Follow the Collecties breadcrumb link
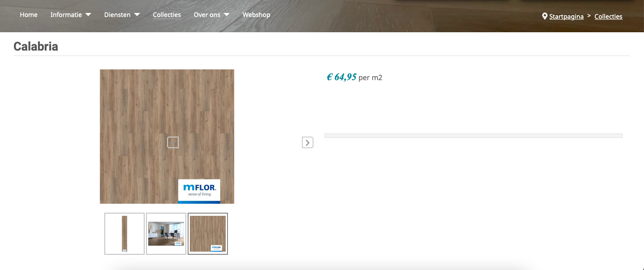 tap(609, 17)
